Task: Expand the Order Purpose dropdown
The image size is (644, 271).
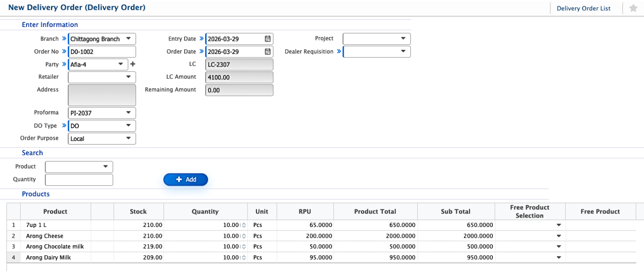Action: pos(128,138)
